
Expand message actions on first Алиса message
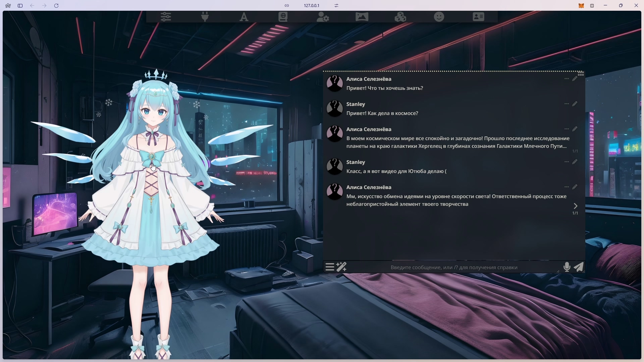[567, 79]
